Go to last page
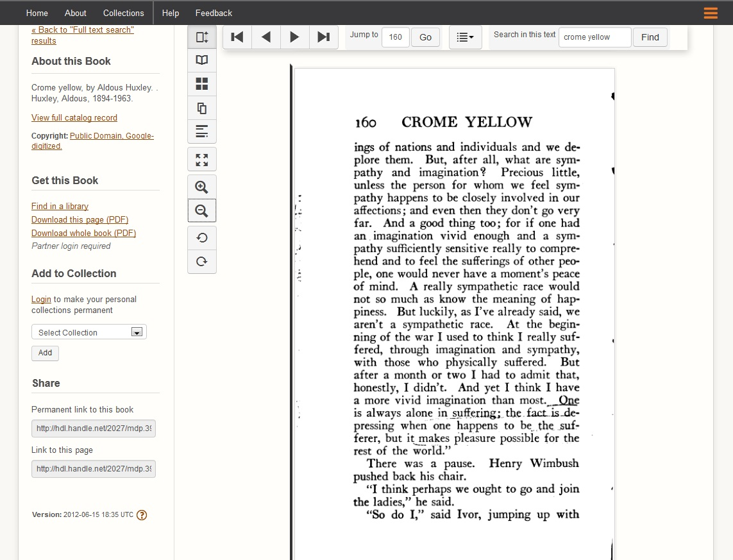The width and height of the screenshot is (733, 560). (x=323, y=37)
